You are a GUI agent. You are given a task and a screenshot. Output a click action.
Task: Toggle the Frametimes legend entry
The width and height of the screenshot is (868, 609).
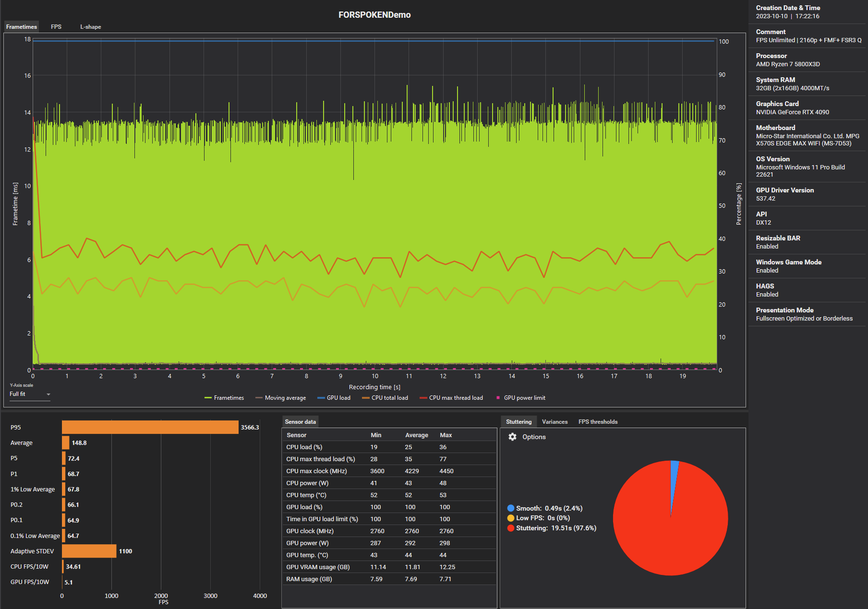pos(224,398)
